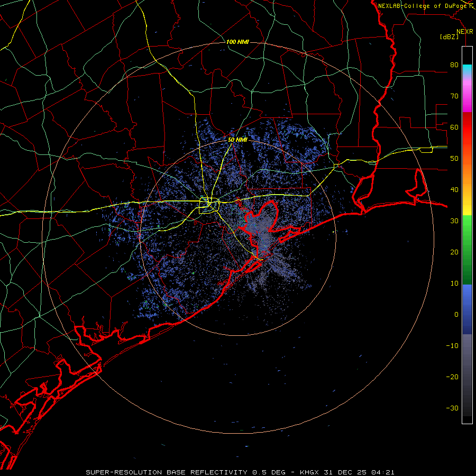Select the 60 value on dBZ scale
476x476 pixels.
(454, 127)
